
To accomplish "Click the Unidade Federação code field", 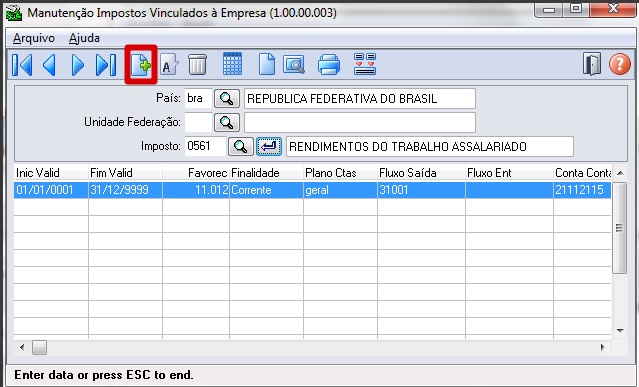I will pos(198,122).
